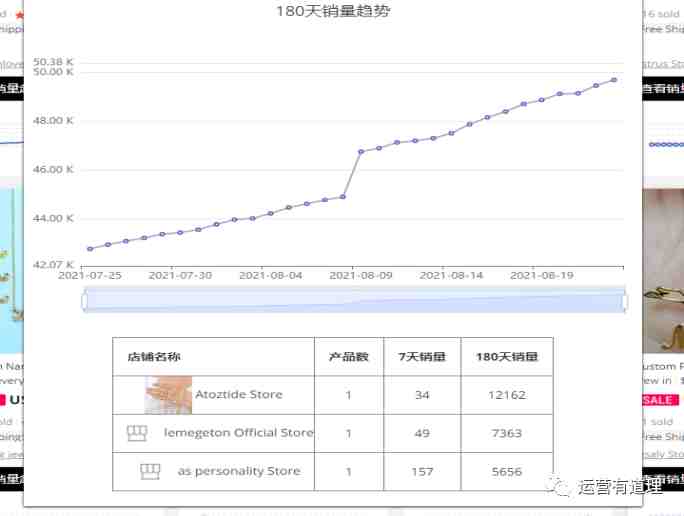684x516 pixels.
Task: Click the right handle of the date range slider
Action: (625, 301)
